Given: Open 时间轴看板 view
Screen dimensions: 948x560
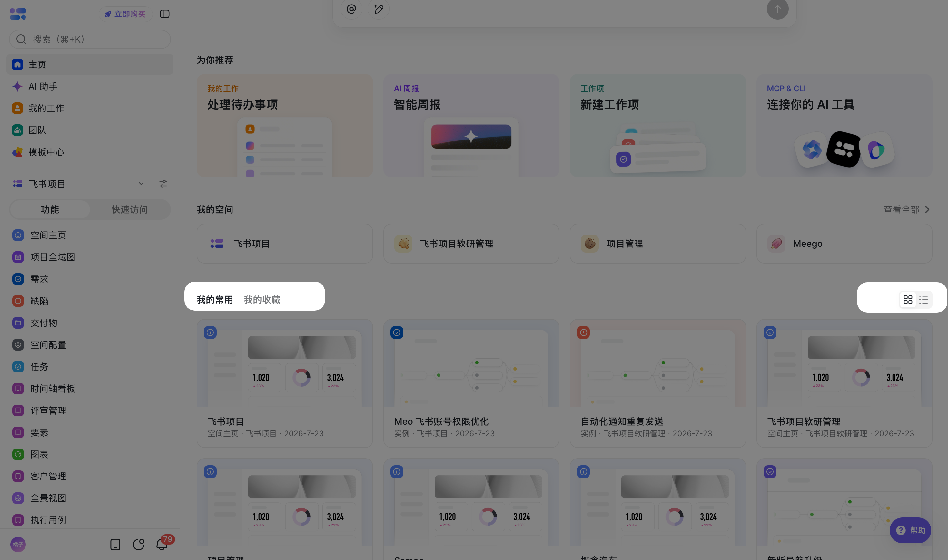Looking at the screenshot, I should 90,388.
